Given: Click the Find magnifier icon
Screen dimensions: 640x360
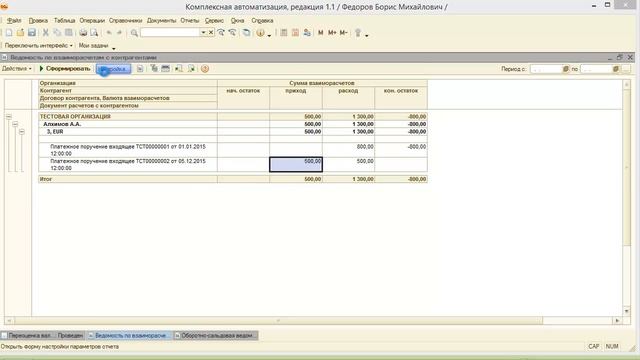Looking at the screenshot, I should (134, 33).
